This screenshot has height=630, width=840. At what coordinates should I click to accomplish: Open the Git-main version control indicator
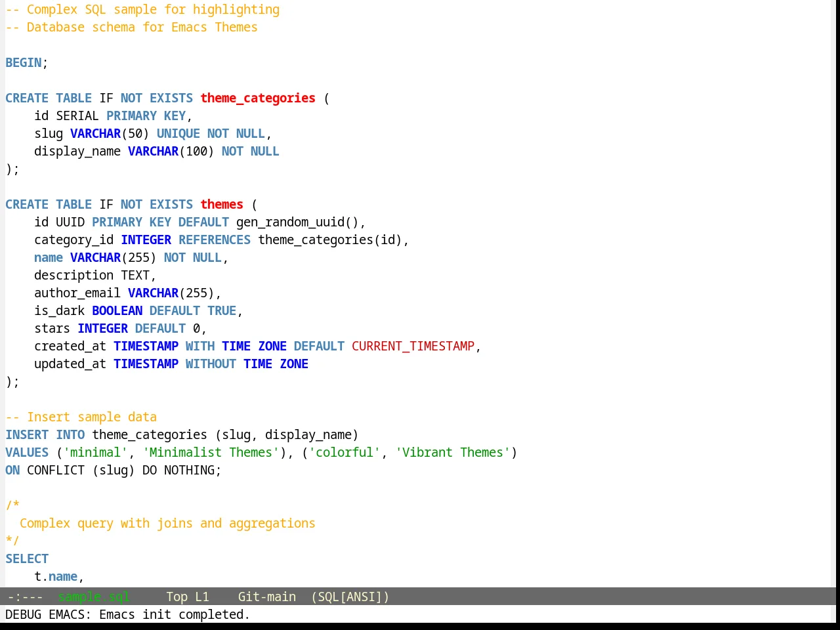(266, 597)
